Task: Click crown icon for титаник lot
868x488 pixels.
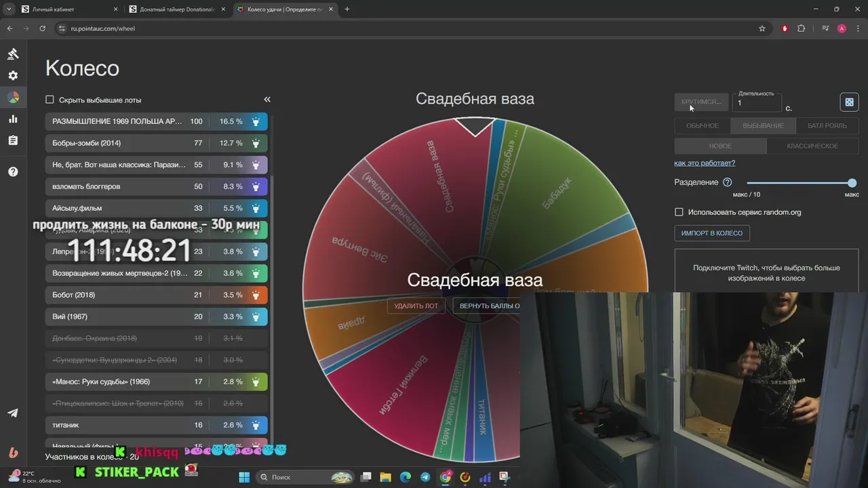Action: click(256, 425)
